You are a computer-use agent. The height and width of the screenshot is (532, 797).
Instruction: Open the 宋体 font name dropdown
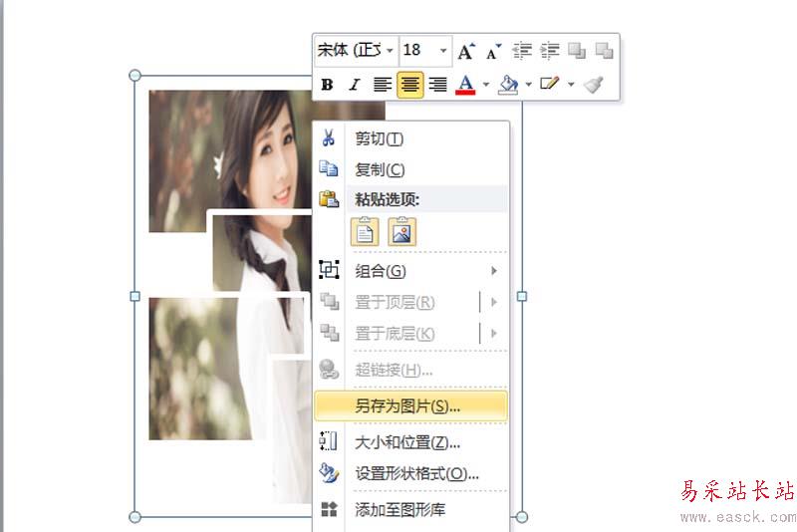390,51
